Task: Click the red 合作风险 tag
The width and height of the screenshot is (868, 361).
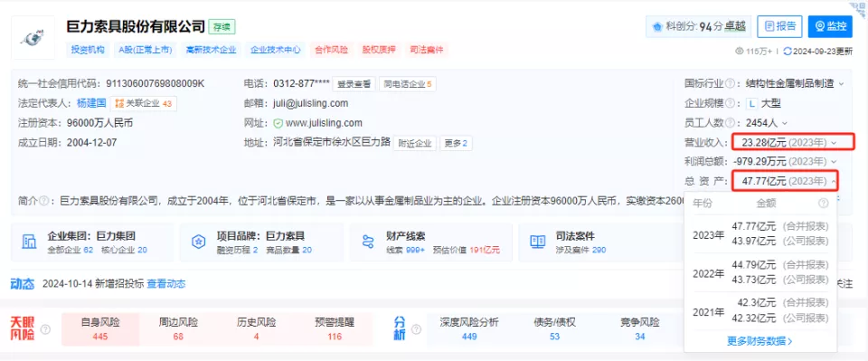Action: 331,49
